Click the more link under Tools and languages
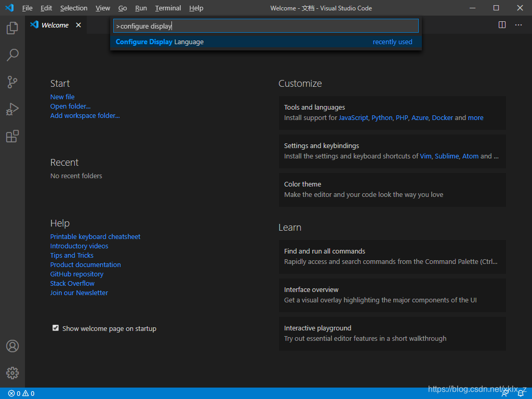Image resolution: width=532 pixels, height=399 pixels. tap(476, 118)
